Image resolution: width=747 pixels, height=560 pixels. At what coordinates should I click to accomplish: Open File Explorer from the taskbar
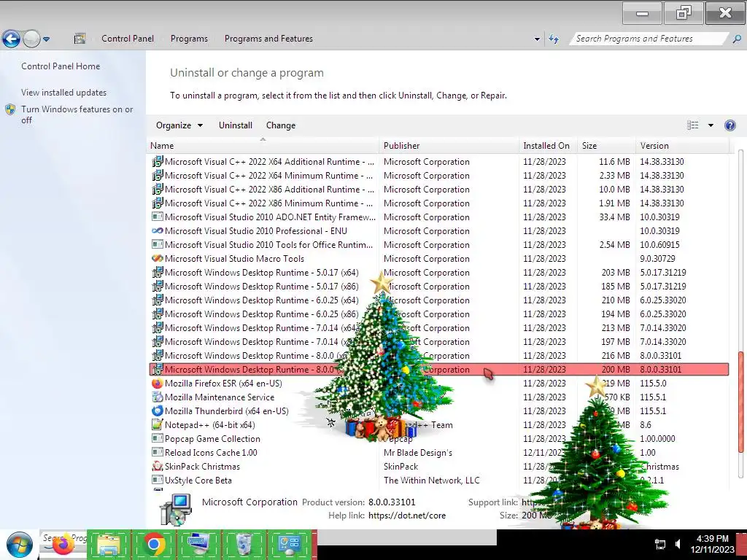point(109,545)
